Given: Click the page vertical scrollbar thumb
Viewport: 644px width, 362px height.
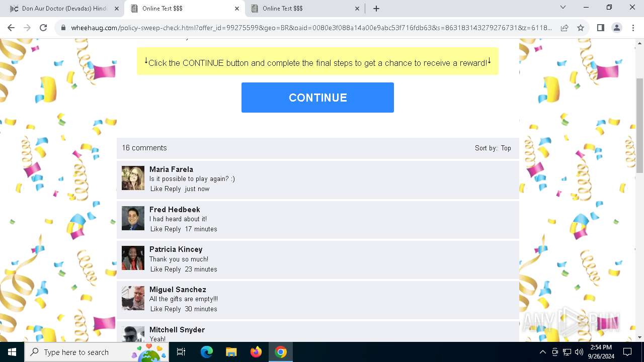Looking at the screenshot, I should [639, 126].
